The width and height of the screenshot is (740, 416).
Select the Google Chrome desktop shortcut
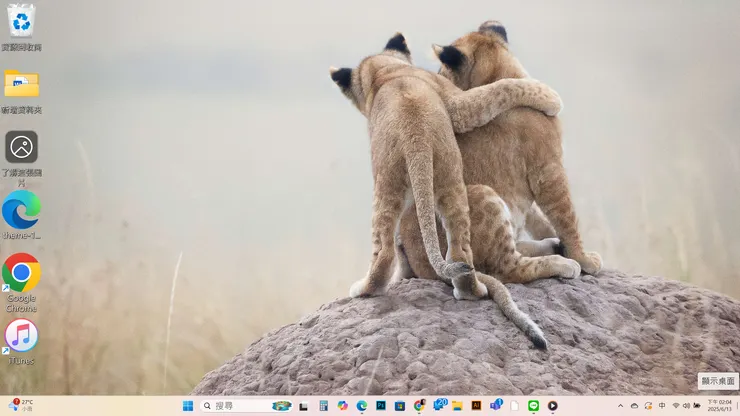point(21,282)
